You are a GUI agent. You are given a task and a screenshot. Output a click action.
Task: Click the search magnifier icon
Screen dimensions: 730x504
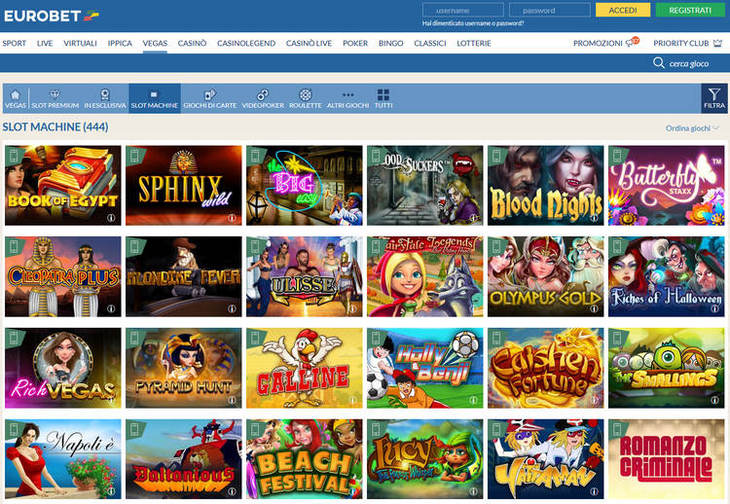(659, 63)
